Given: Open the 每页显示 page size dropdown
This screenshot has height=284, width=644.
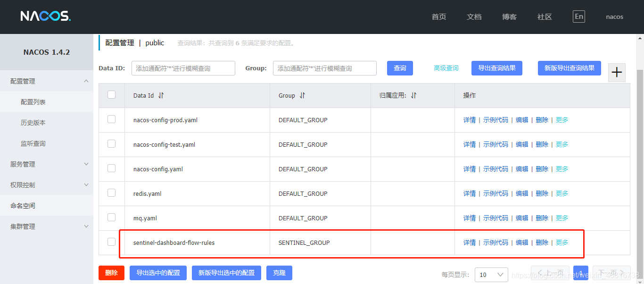Looking at the screenshot, I should coord(491,275).
